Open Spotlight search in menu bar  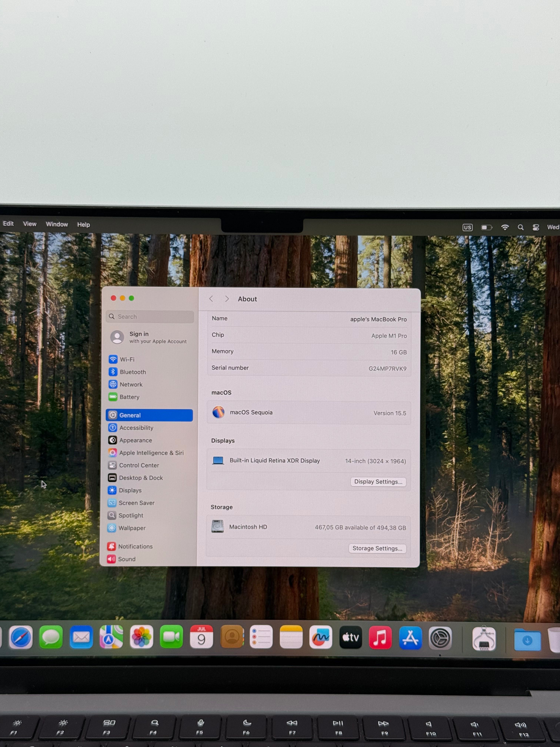[521, 227]
